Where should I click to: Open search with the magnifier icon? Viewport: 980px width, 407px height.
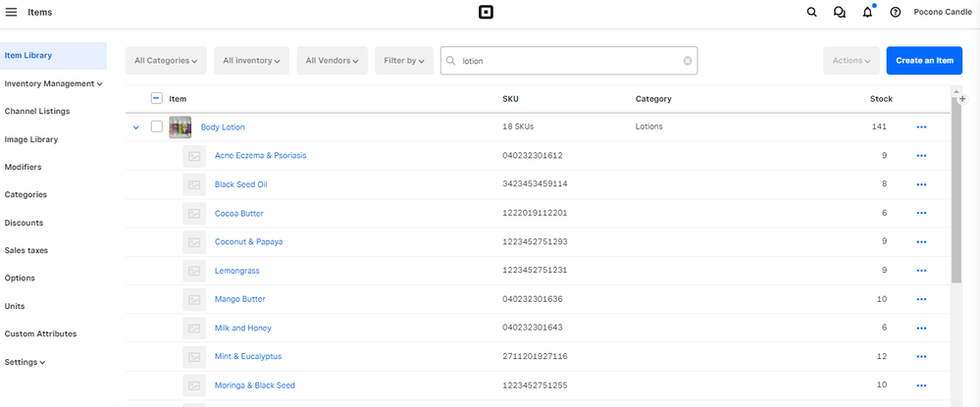click(811, 13)
